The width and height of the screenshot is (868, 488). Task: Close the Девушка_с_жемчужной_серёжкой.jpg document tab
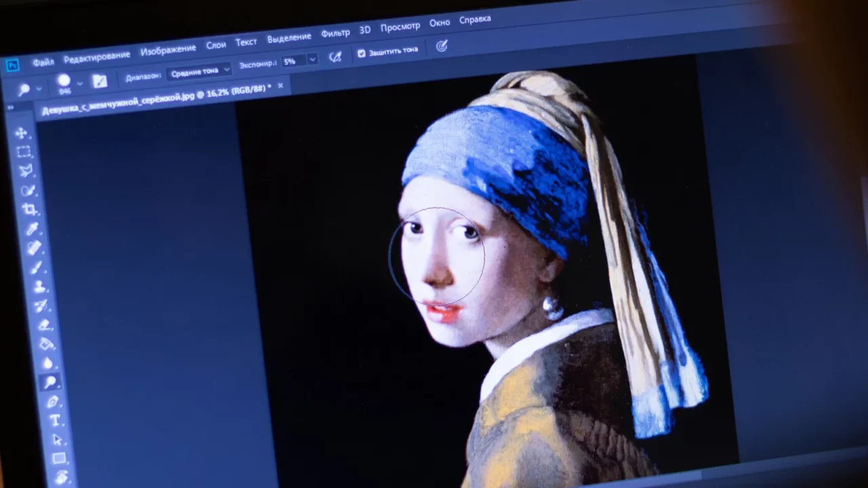pos(281,86)
